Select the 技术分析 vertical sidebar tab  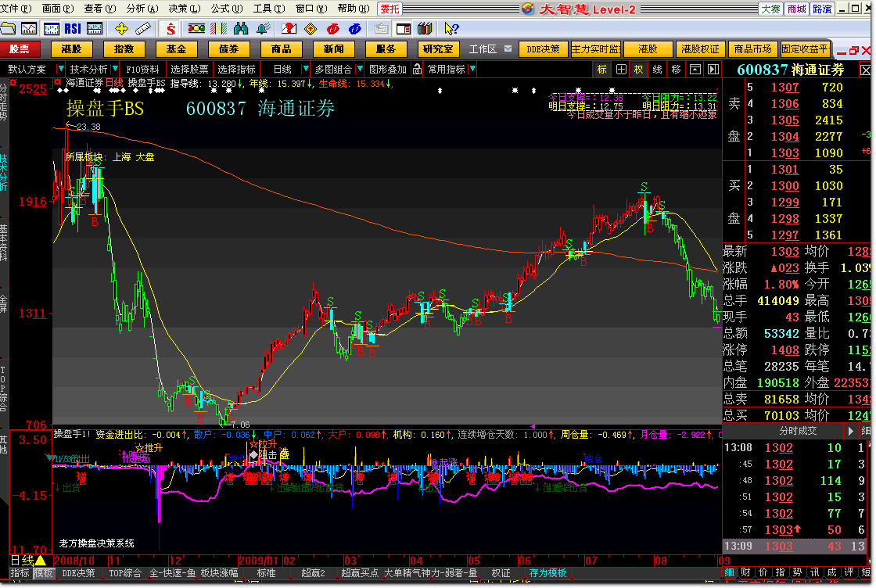point(3,172)
